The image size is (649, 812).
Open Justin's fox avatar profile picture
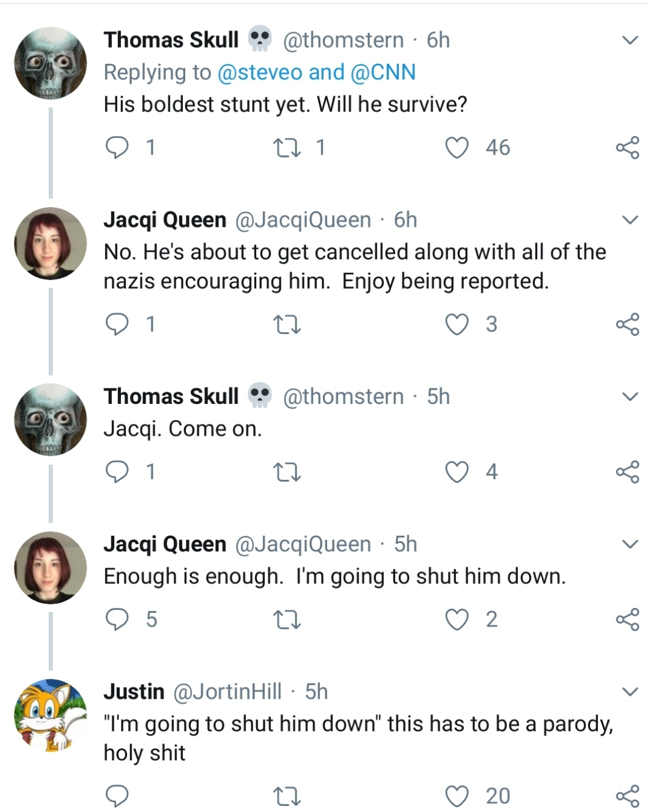tap(51, 714)
